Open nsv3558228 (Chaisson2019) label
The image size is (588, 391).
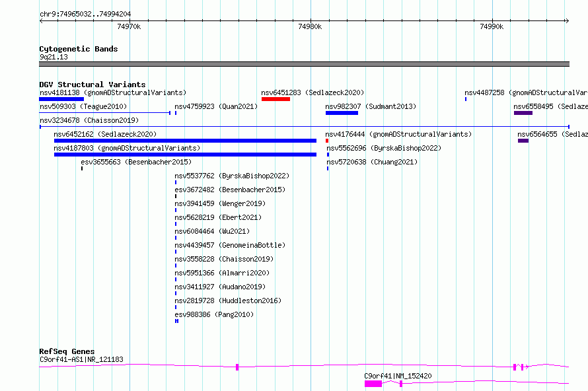click(x=224, y=259)
